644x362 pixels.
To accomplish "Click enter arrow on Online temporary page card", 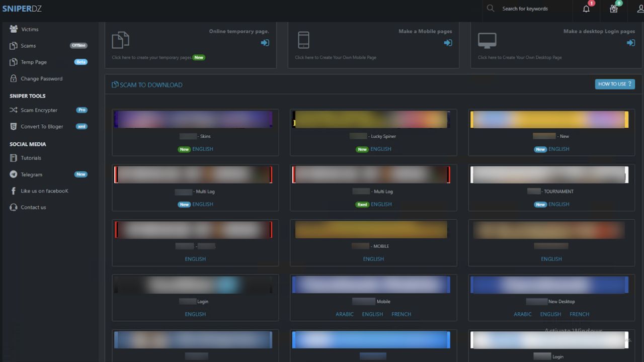I will (x=265, y=43).
